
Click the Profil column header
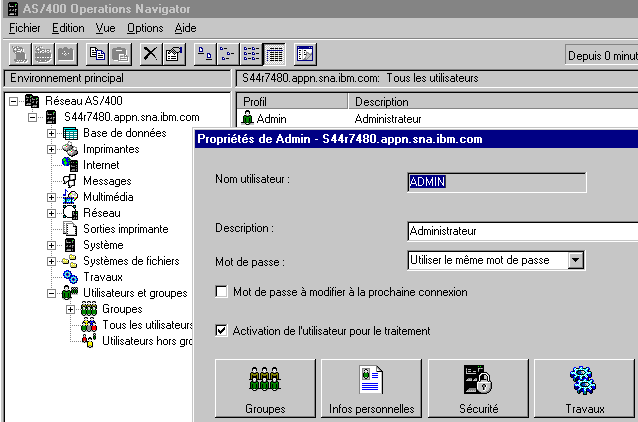[292, 101]
